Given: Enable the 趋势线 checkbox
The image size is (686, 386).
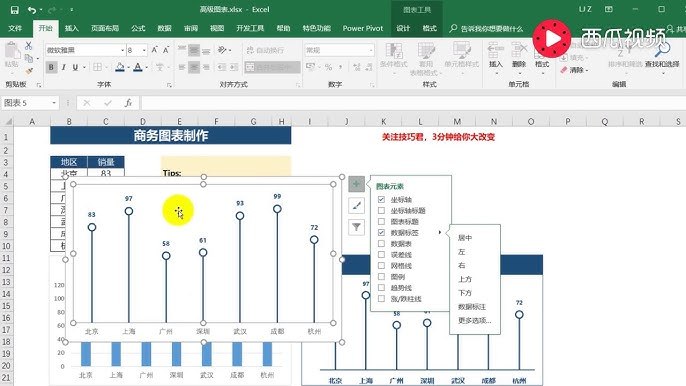Looking at the screenshot, I should click(x=382, y=288).
